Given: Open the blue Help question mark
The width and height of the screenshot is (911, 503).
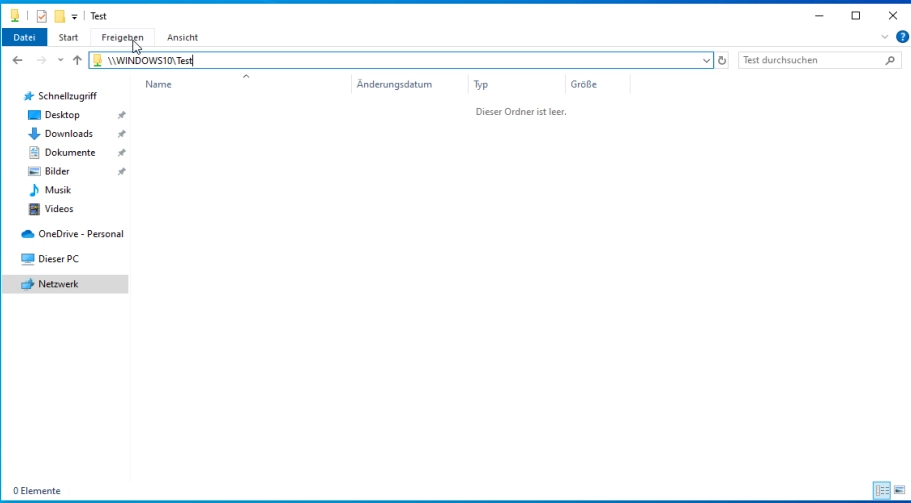Looking at the screenshot, I should [x=902, y=37].
